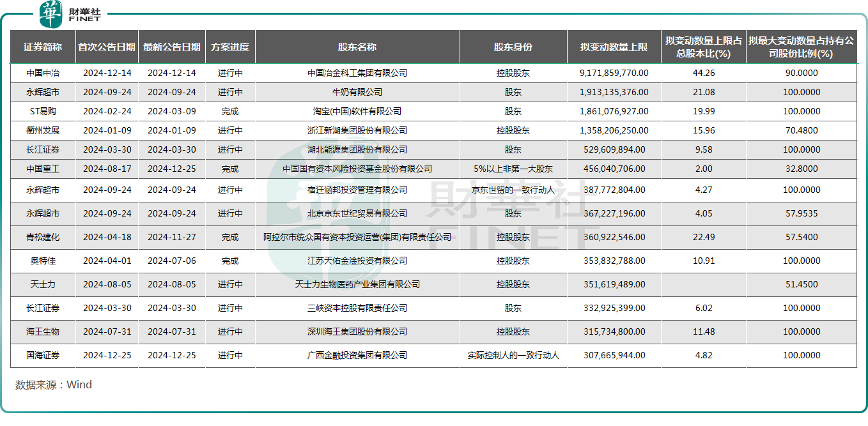Image resolution: width=868 pixels, height=426 pixels.
Task: Click shareholder 中国冶金科工集团有限公司
Action: pyautogui.click(x=357, y=73)
